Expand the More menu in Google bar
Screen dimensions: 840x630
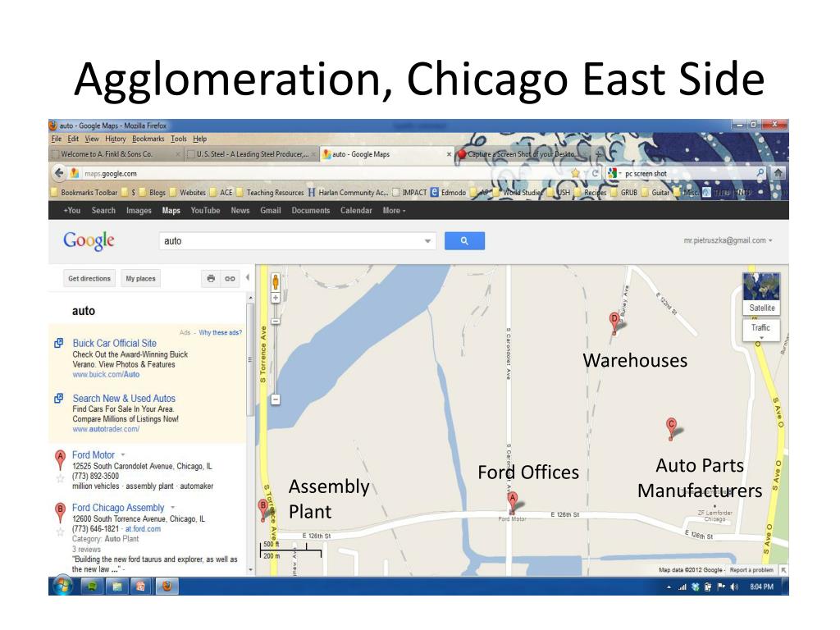click(394, 211)
